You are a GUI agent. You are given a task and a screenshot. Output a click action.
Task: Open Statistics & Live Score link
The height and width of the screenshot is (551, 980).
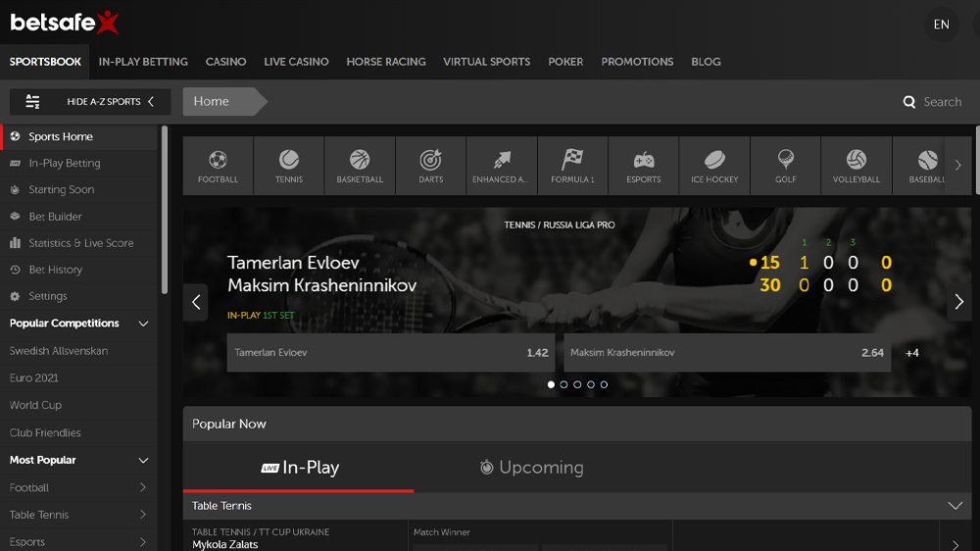[x=81, y=243]
